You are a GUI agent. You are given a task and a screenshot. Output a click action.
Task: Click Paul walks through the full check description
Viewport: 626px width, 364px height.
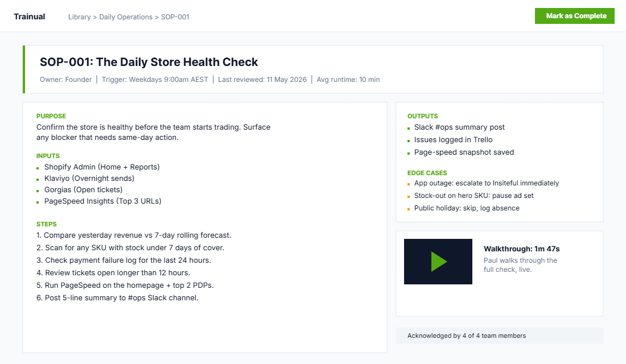(x=520, y=265)
